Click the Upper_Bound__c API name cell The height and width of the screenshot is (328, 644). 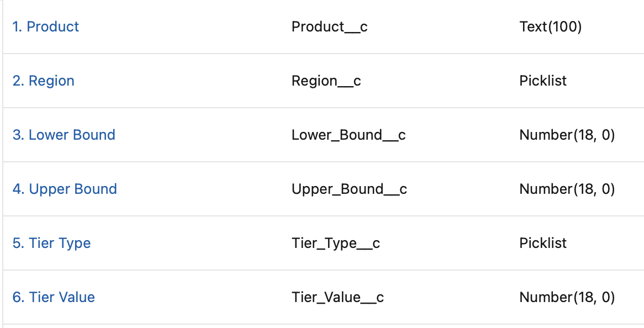(x=349, y=189)
